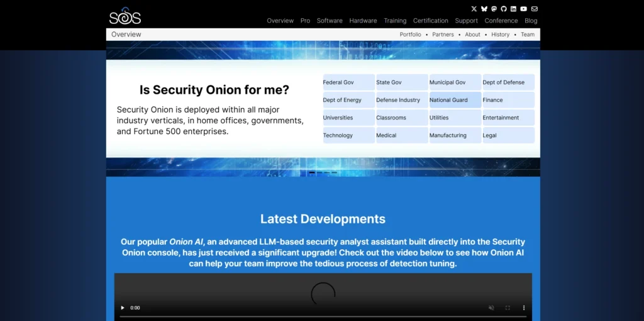Screen dimensions: 644x321
Task: Go to the Team sub-page link
Action: point(528,35)
